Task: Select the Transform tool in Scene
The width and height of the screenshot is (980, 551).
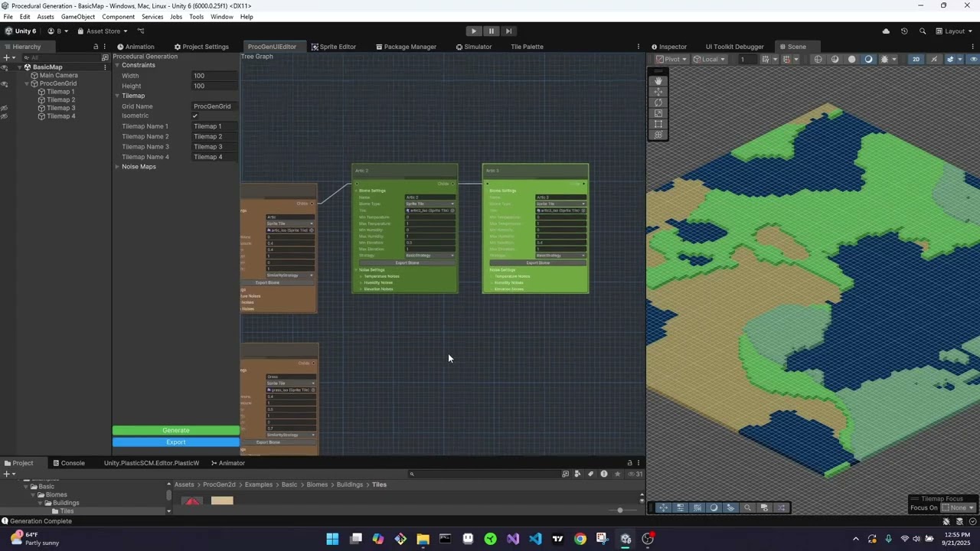Action: pyautogui.click(x=658, y=135)
